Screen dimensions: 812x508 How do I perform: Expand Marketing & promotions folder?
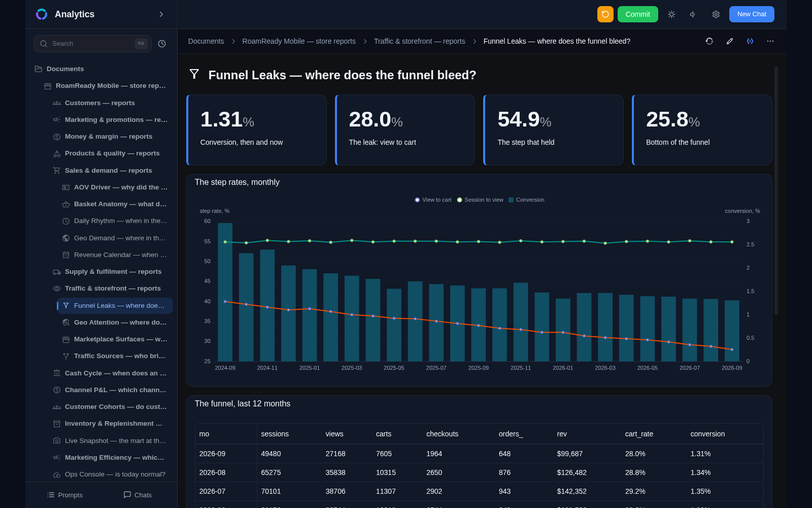click(x=111, y=119)
